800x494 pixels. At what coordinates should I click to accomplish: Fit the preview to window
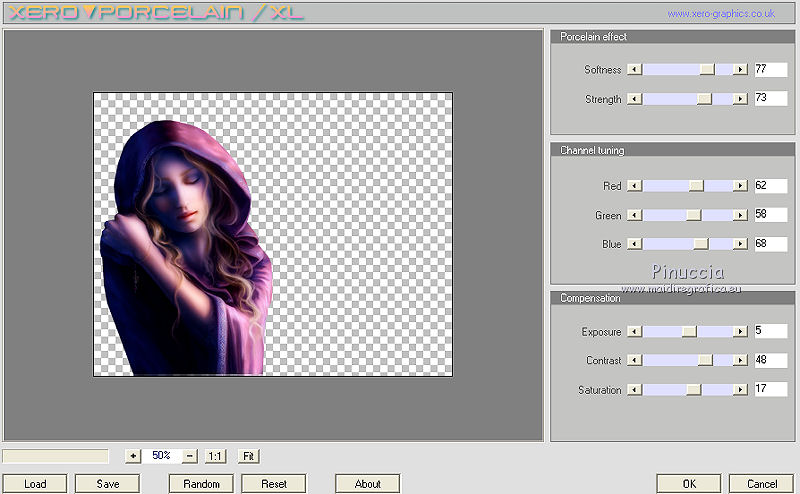tap(249, 456)
